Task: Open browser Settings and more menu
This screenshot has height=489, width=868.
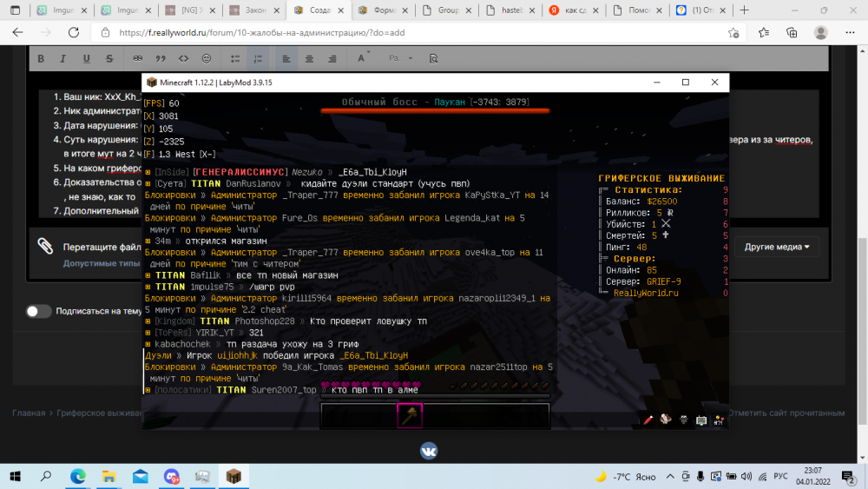Action: (x=850, y=33)
